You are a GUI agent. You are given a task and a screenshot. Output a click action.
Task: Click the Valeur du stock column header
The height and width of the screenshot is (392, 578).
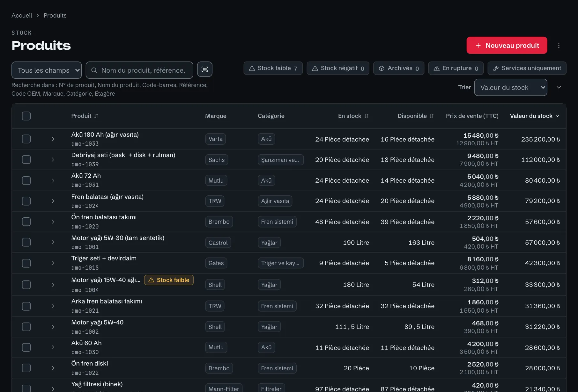pos(535,116)
